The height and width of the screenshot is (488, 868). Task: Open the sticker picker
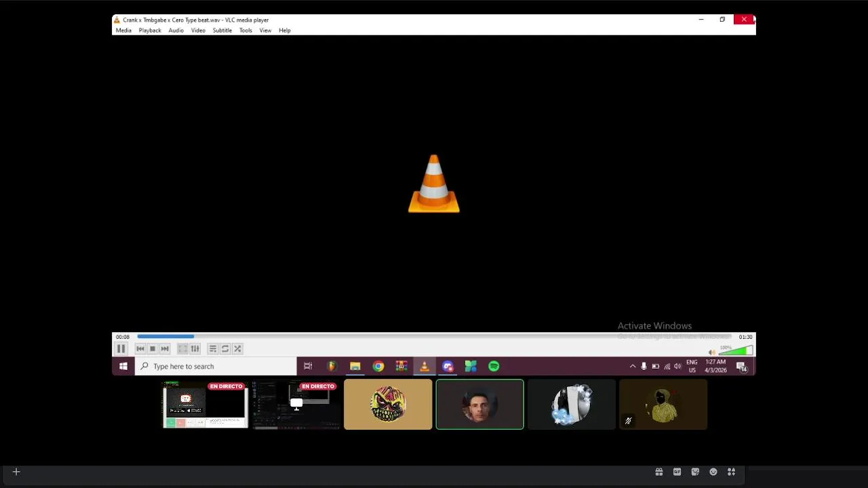(x=695, y=472)
